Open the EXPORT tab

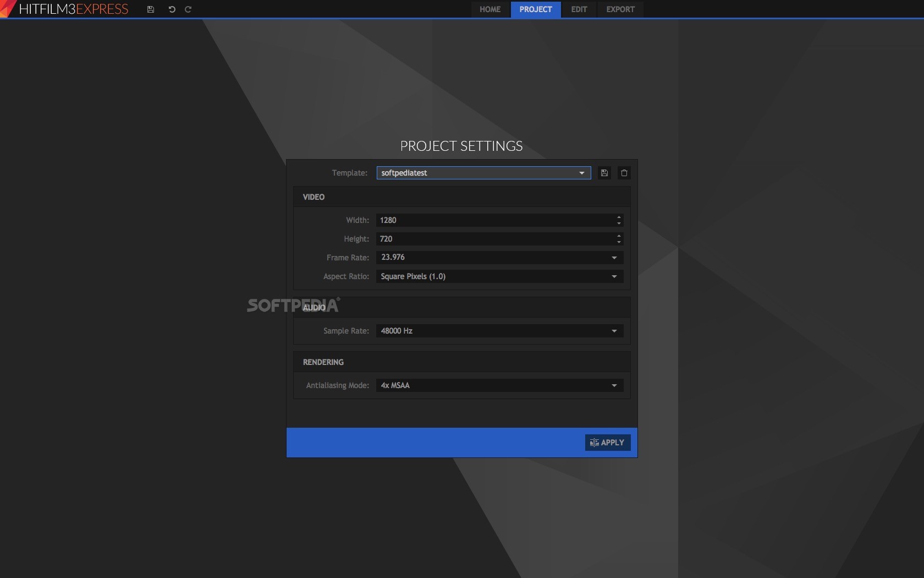coord(620,9)
